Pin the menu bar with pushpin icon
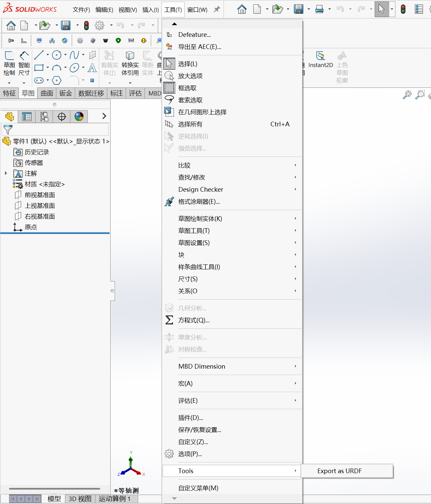431x504 pixels. click(217, 9)
